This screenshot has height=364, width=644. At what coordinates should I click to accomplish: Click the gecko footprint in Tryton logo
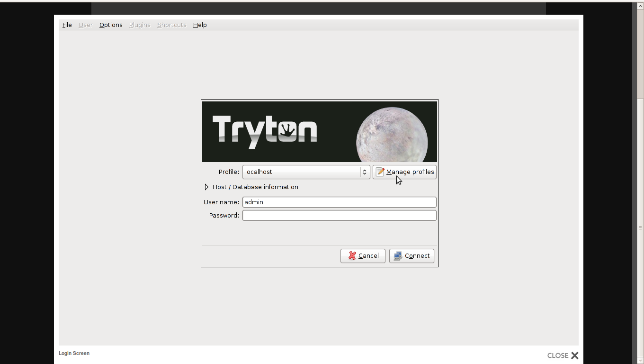pos(287,130)
